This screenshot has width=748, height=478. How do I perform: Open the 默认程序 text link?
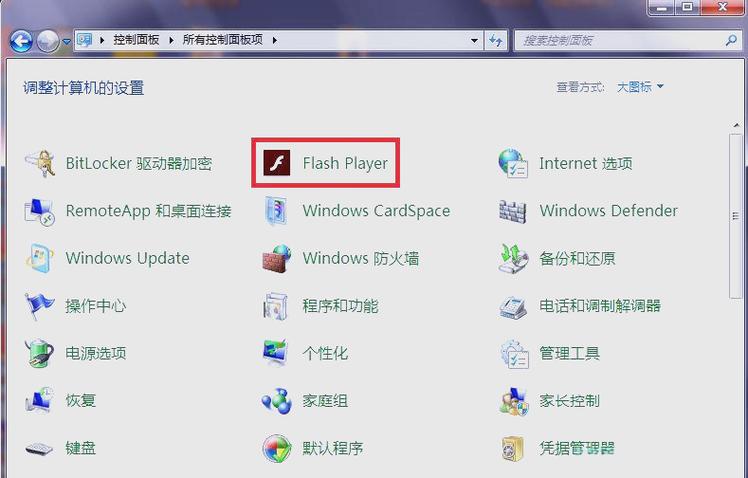tap(332, 448)
